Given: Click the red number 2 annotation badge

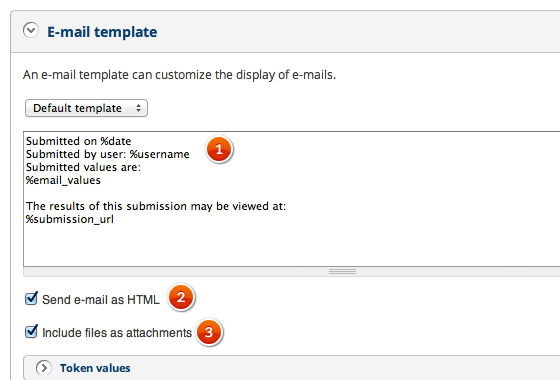Looking at the screenshot, I should (x=181, y=297).
